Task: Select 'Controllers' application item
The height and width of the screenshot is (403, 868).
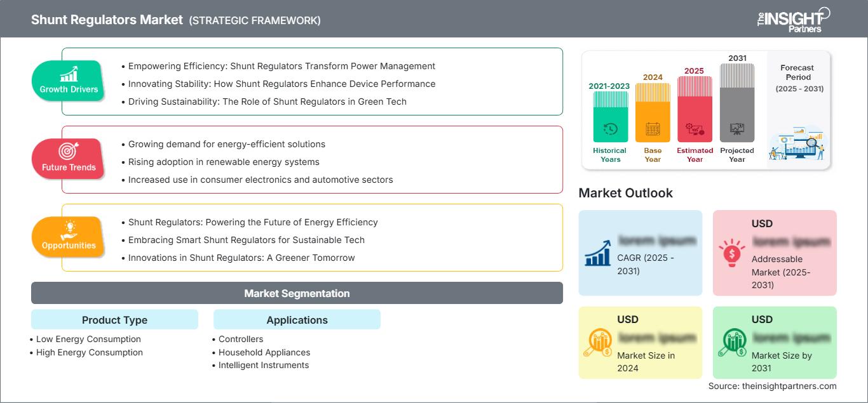Action: coord(241,340)
